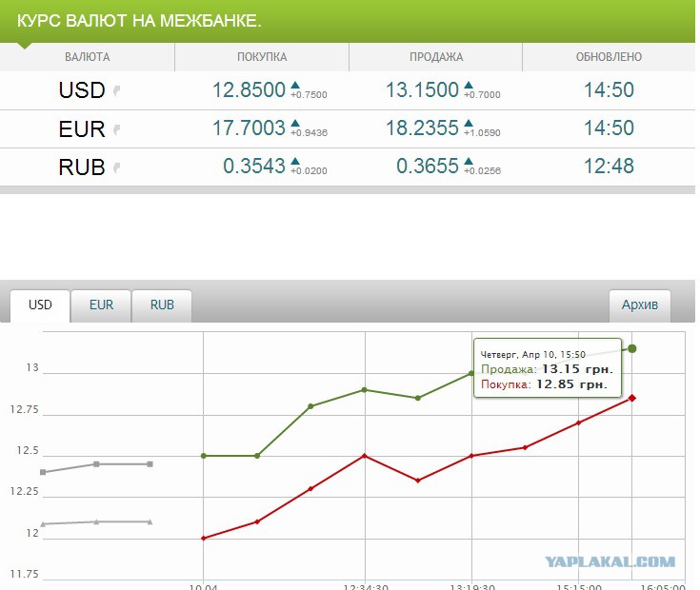Click the 12.25 y-axis label
Viewport: 700px width, 590px height.
pyautogui.click(x=25, y=492)
